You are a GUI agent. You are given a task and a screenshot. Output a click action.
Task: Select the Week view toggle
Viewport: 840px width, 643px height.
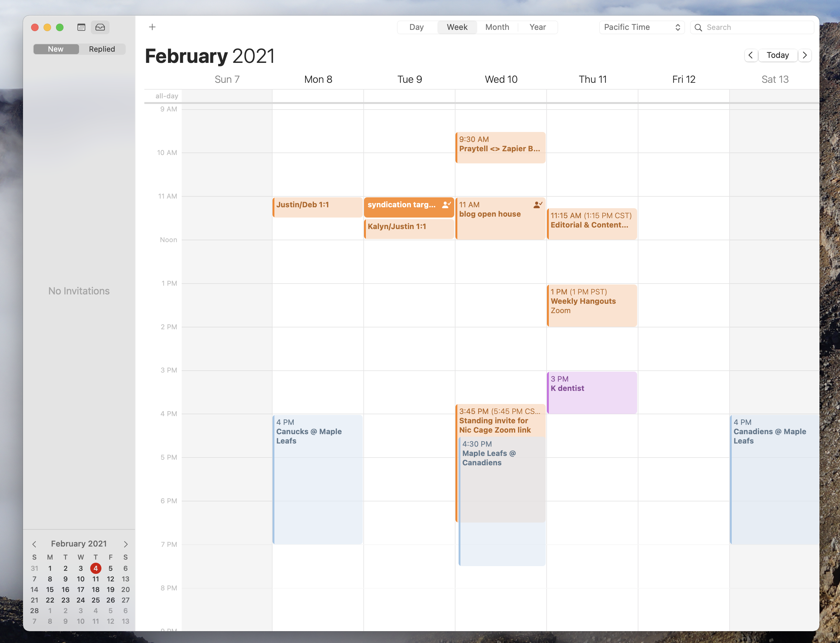[456, 27]
